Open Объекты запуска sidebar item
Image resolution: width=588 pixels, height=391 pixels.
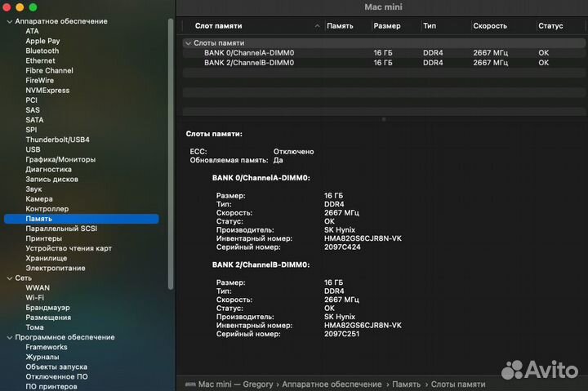[56, 367]
